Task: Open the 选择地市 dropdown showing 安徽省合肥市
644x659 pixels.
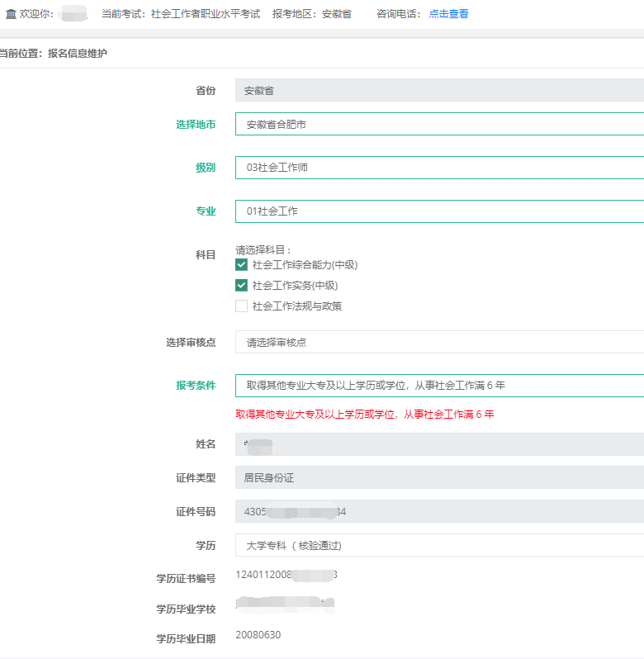Action: click(439, 124)
